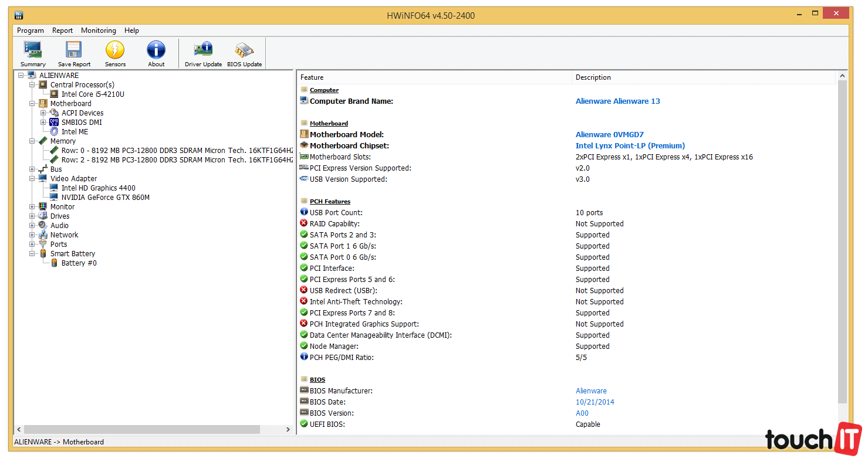This screenshot has width=868, height=462.
Task: Launch Driver Update from toolbar
Action: point(203,54)
